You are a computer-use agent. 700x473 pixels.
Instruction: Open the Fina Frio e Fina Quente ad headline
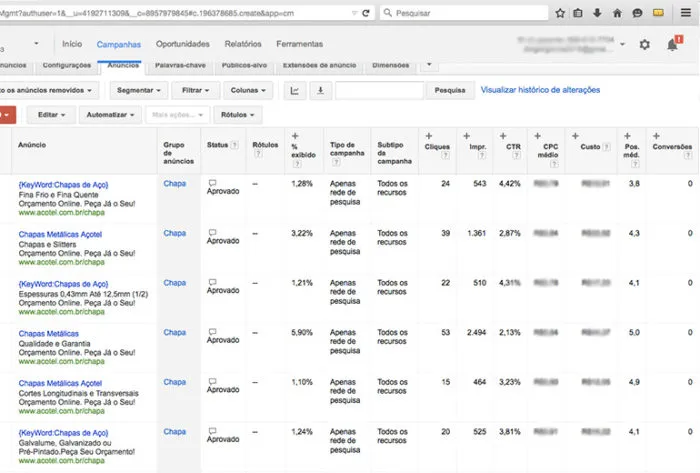(63, 185)
